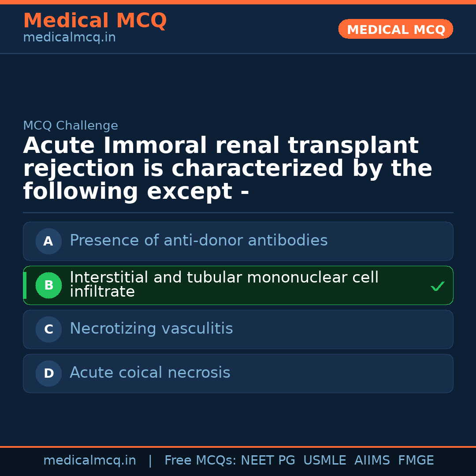Click the circular C option badge
Screen dimensions: 476x476
[48, 329]
